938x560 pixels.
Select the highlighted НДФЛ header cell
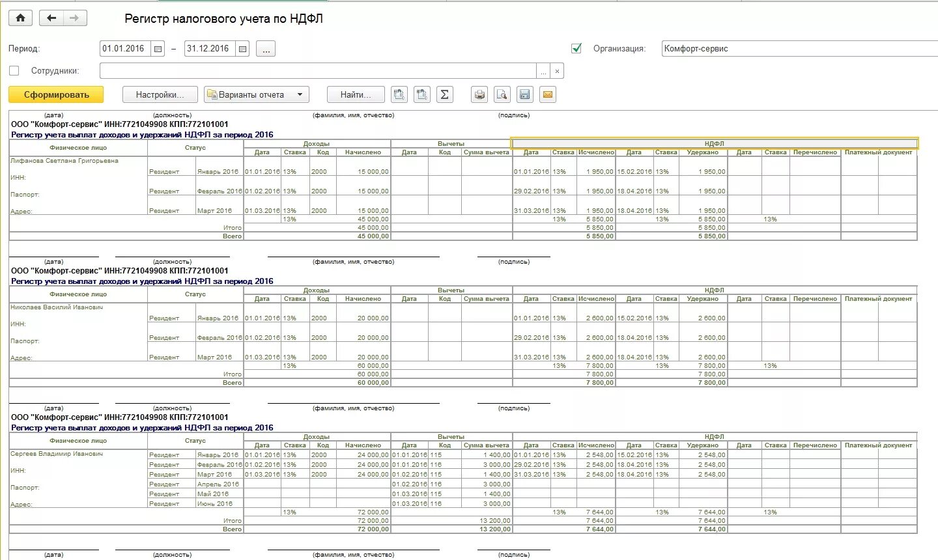coord(715,143)
